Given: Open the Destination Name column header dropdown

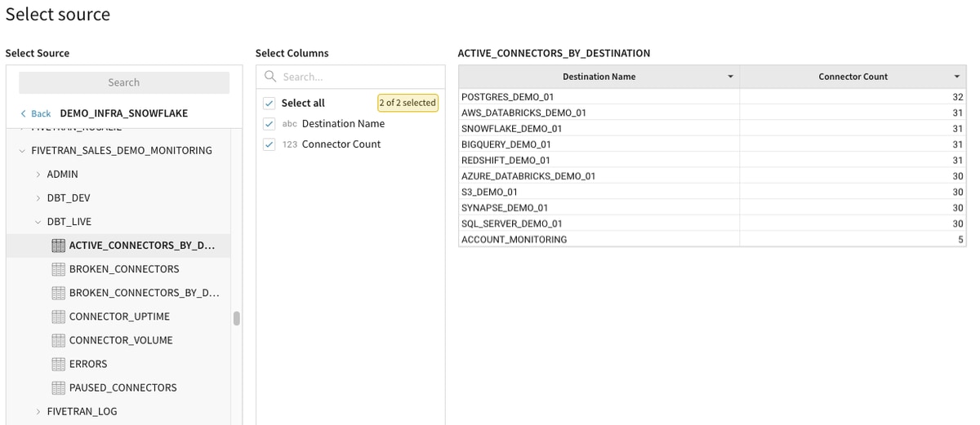Looking at the screenshot, I should click(x=730, y=77).
